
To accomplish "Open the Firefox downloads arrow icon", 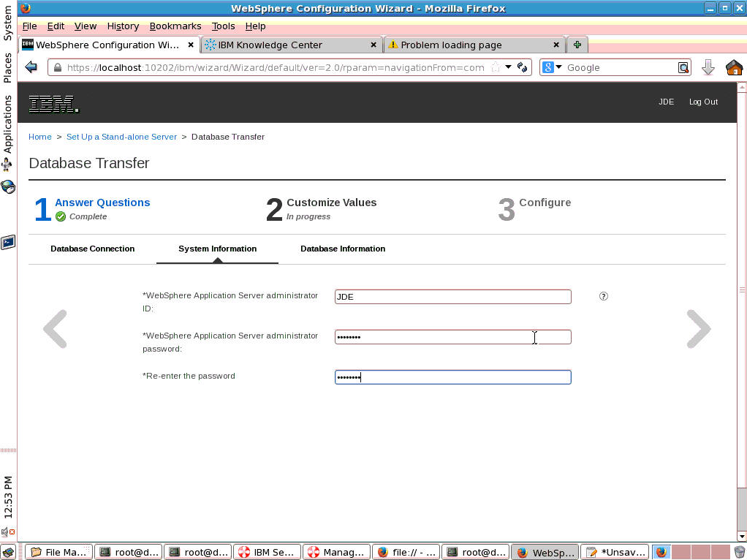I will pos(708,67).
